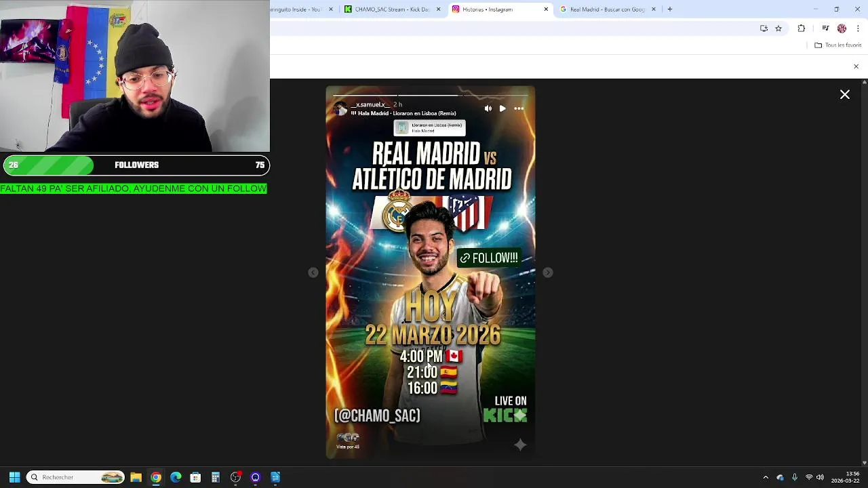Click the streamer webcam feed
Image resolution: width=868 pixels, height=488 pixels.
[x=135, y=76]
